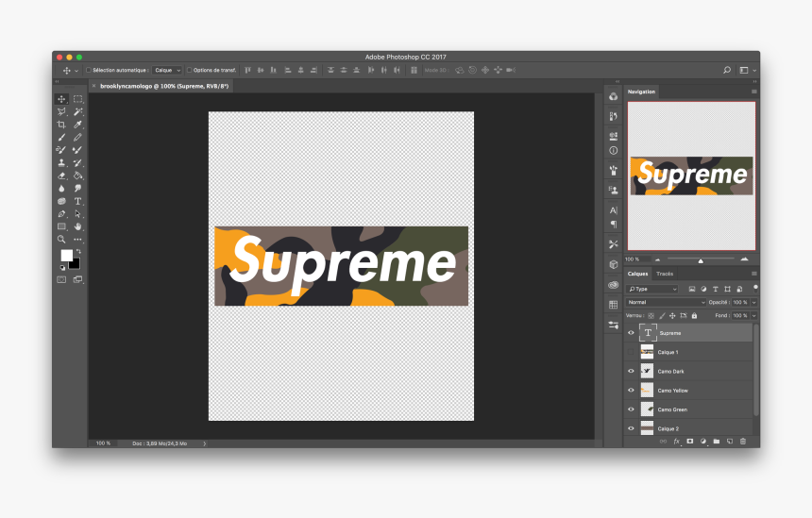Open the Navigation panel menu
812x518 pixels.
click(x=754, y=92)
